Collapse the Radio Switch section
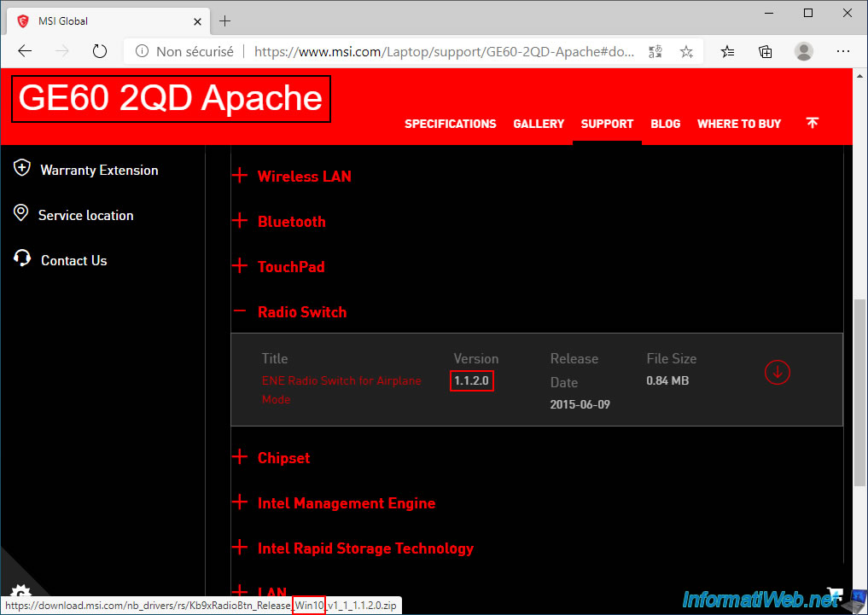Image resolution: width=868 pixels, height=615 pixels. click(289, 312)
